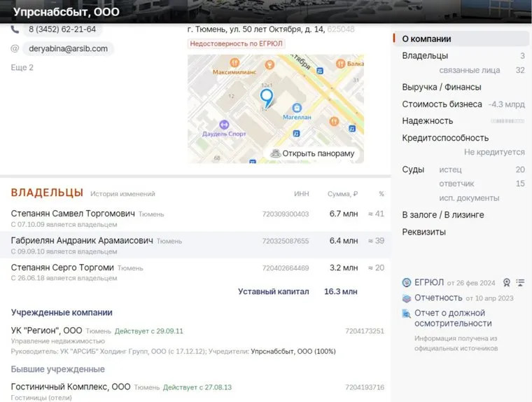The height and width of the screenshot is (402, 532).
Task: Click the blue location pin on map
Action: click(x=266, y=97)
